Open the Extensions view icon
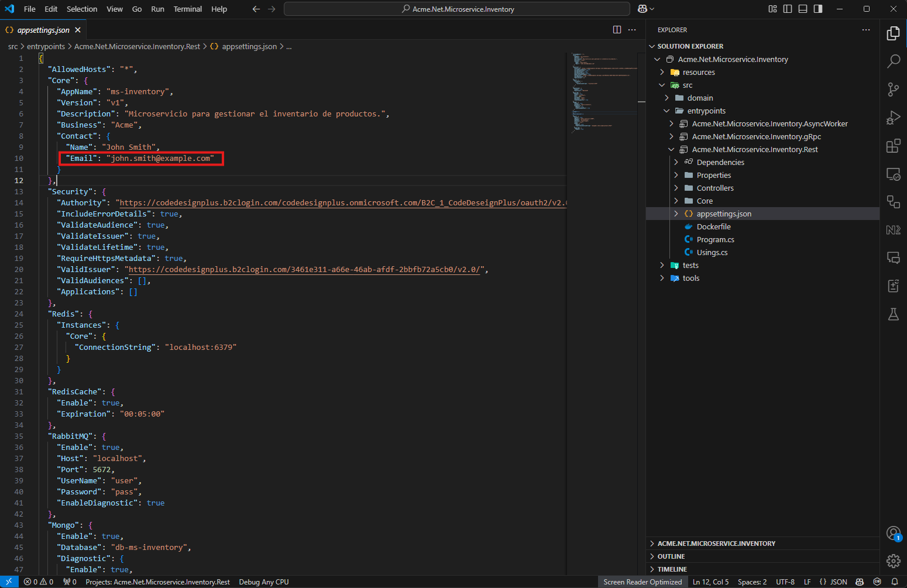The width and height of the screenshot is (907, 588). 893,146
